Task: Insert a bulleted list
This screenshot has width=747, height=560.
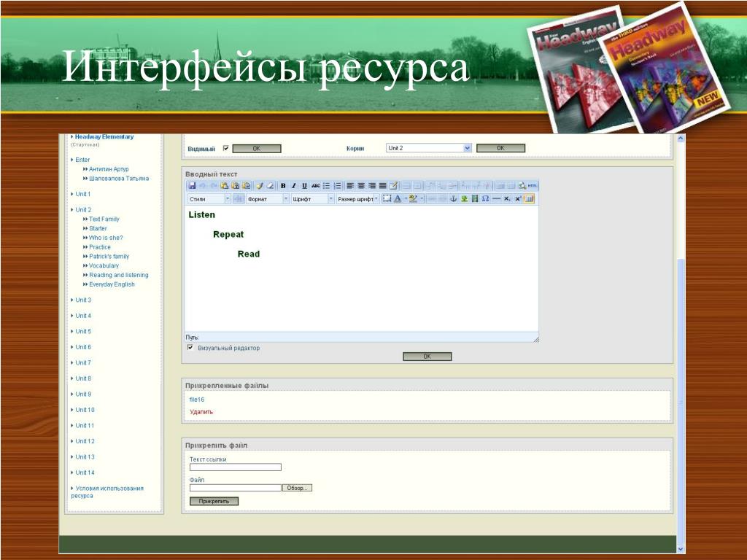Action: (326, 186)
